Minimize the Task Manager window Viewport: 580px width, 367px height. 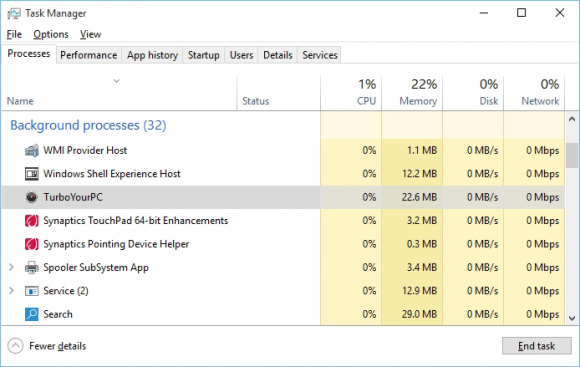click(484, 13)
